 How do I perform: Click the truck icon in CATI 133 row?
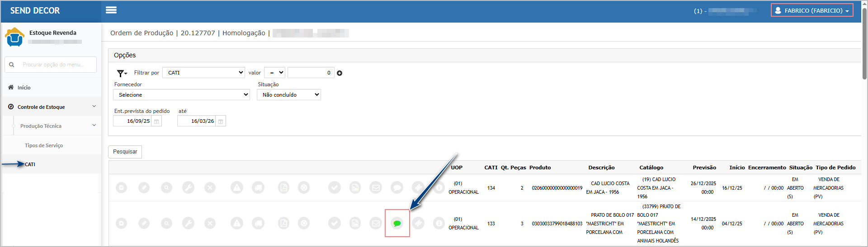pos(258,223)
